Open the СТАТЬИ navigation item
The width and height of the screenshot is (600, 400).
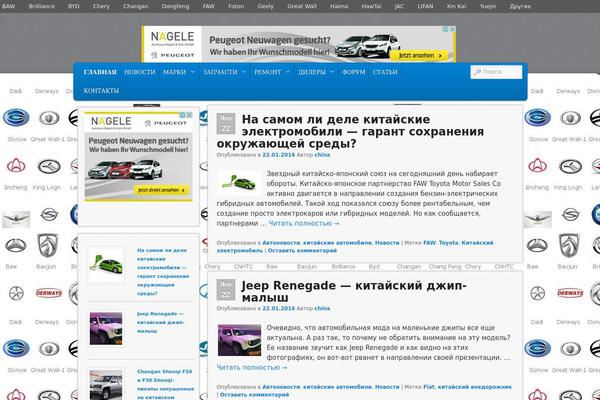[x=385, y=72]
